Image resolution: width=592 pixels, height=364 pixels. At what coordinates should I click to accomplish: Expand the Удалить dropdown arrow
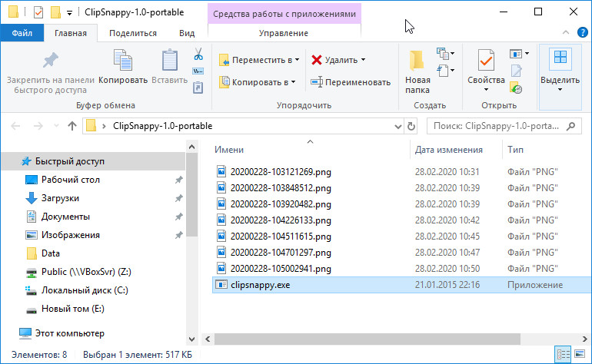(363, 60)
